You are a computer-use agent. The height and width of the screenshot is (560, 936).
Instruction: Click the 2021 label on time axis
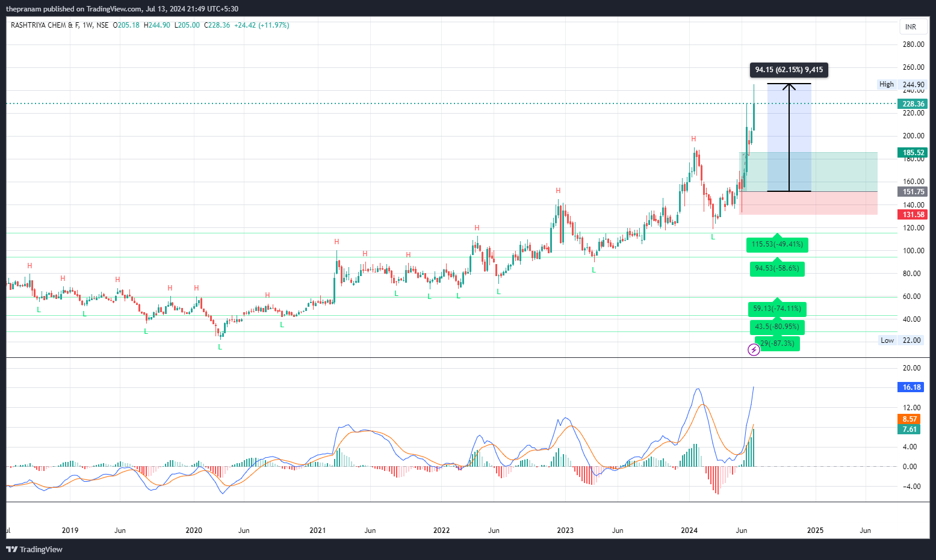coord(318,531)
